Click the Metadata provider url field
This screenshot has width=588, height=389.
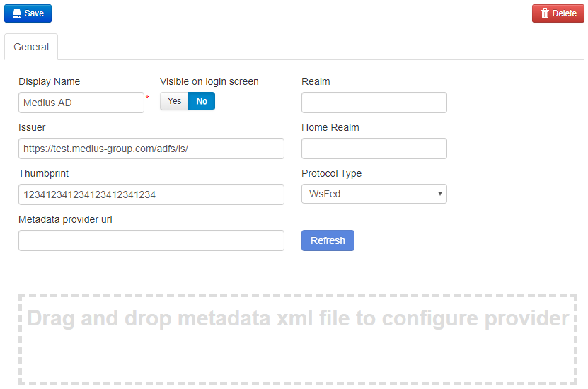(151, 240)
